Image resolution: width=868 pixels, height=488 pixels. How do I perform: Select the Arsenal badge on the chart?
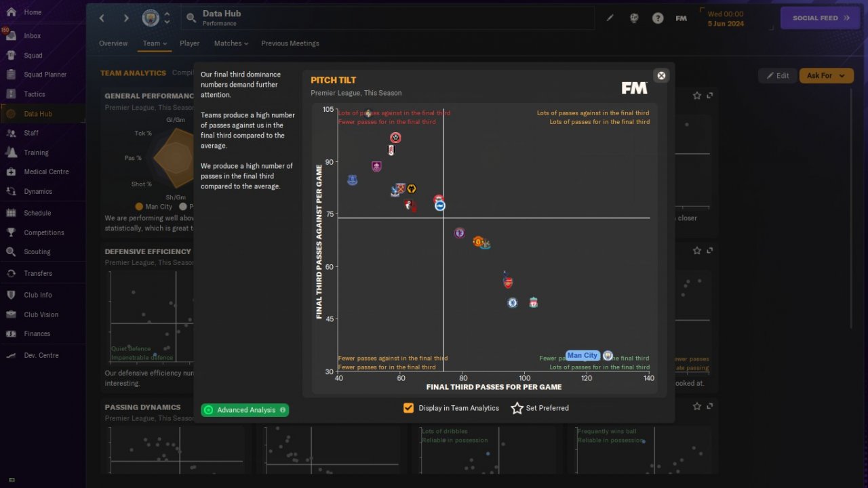click(508, 283)
